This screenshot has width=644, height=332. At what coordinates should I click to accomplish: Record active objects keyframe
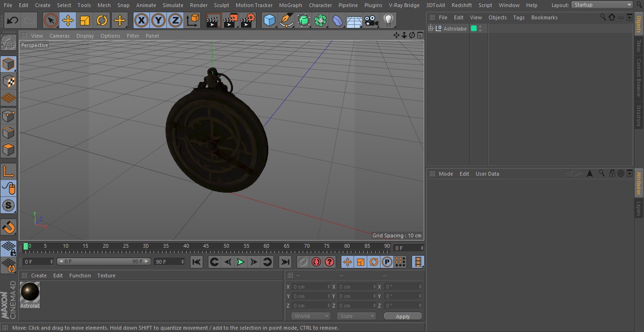[x=303, y=262]
